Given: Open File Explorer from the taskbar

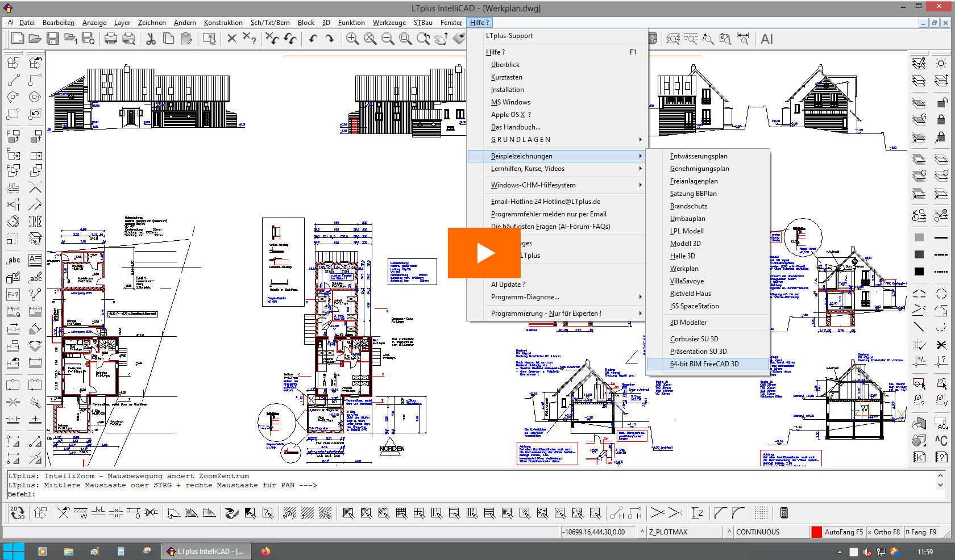Looking at the screenshot, I should tap(69, 551).
